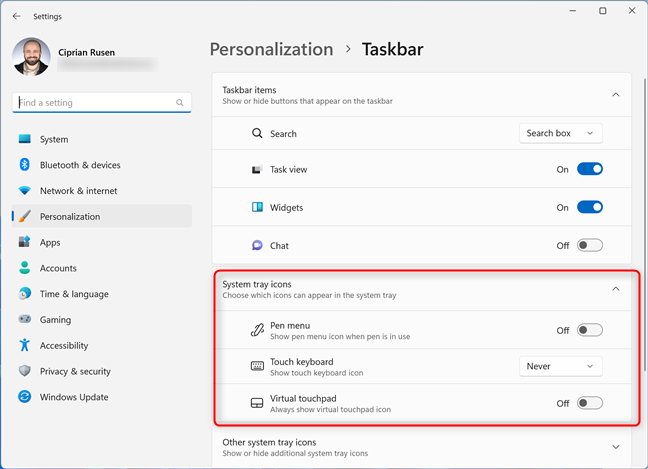This screenshot has width=648, height=469.
Task: Click the Accounts person icon
Action: click(25, 268)
